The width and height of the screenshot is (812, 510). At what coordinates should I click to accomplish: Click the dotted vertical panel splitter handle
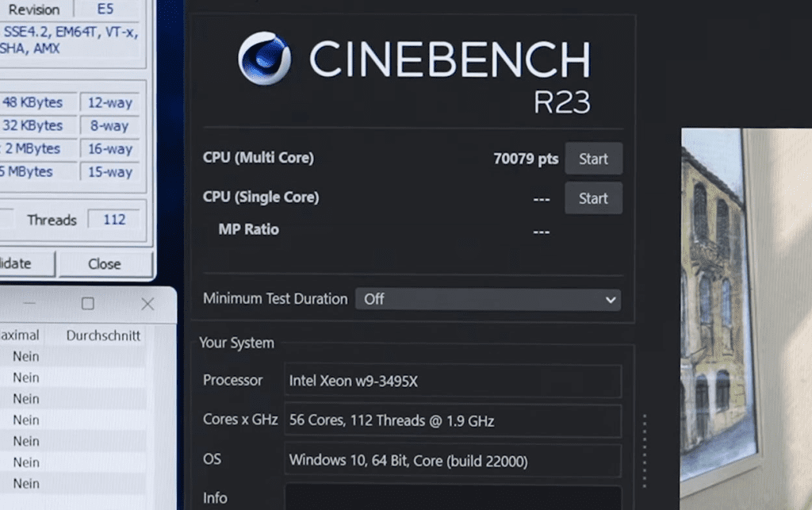[645, 451]
